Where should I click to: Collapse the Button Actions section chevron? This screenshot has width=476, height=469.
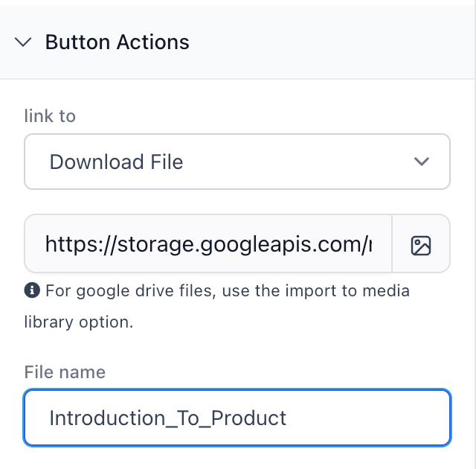tap(23, 42)
